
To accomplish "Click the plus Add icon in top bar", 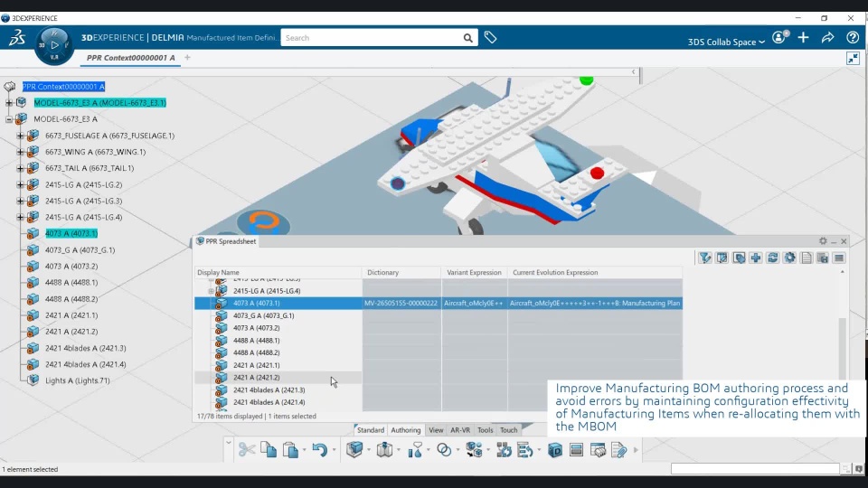I will pyautogui.click(x=803, y=38).
